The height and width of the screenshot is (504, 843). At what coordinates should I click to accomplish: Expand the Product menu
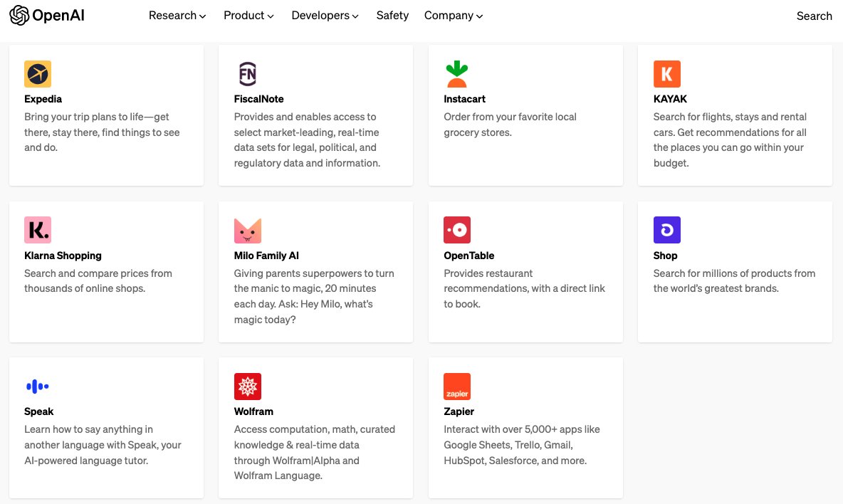pos(249,16)
